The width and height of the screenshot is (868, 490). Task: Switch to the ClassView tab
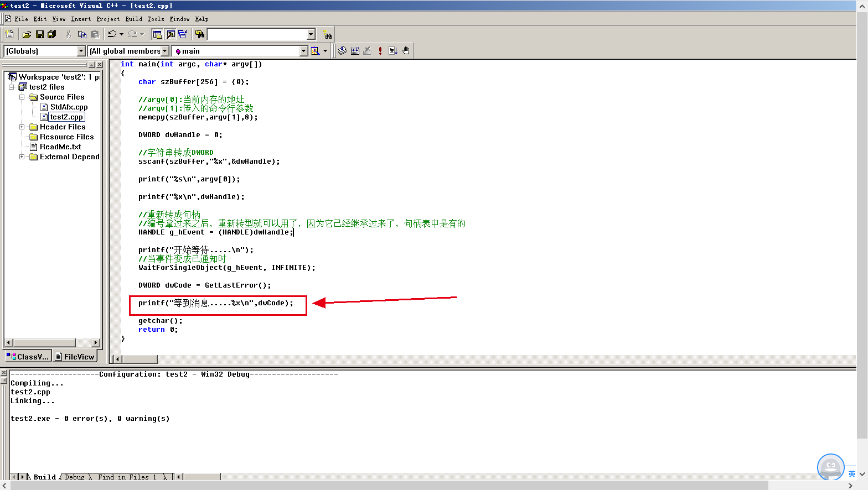point(28,357)
